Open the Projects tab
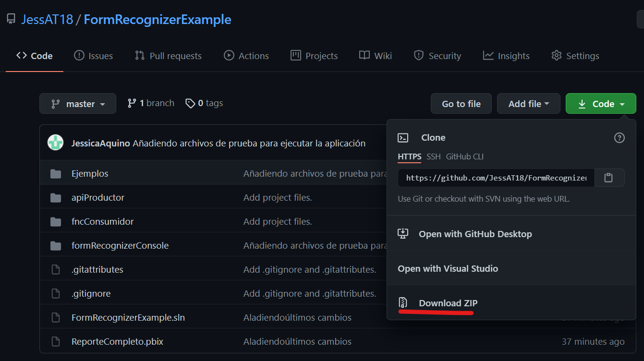 [x=314, y=56]
